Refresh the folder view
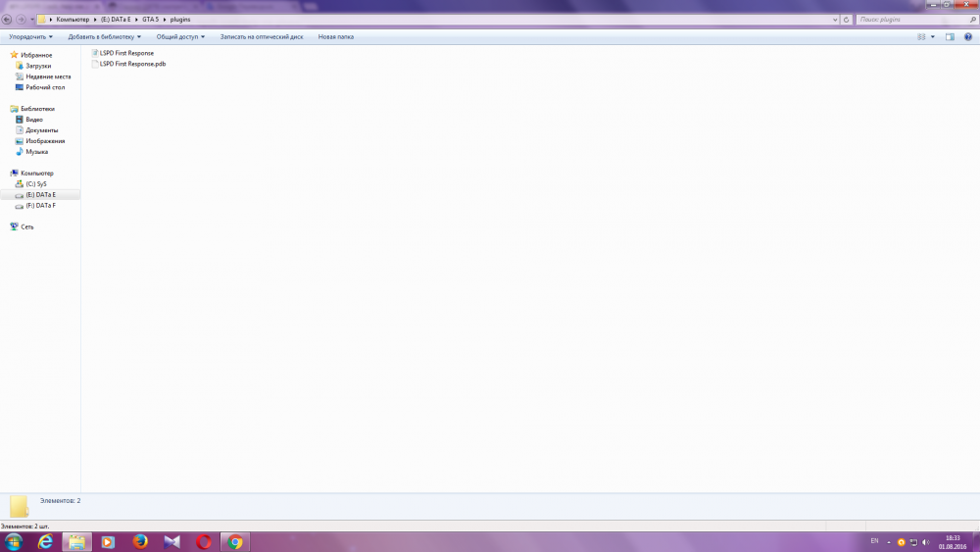This screenshot has height=552, width=980. coord(847,20)
